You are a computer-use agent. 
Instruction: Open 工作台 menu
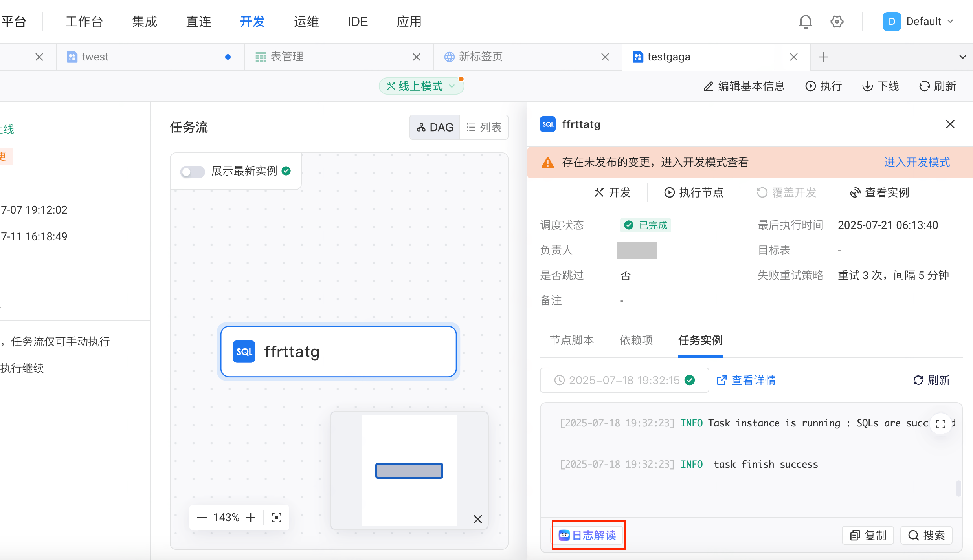[x=84, y=22]
